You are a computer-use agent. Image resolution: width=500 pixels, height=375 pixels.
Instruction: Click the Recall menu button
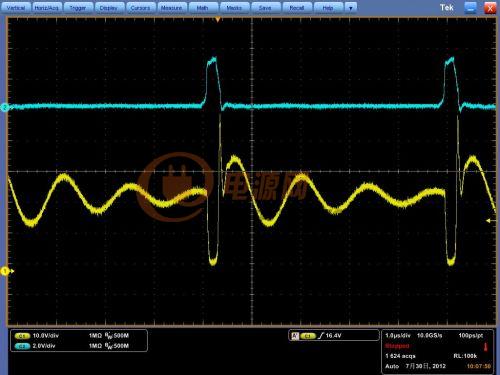(x=297, y=7)
